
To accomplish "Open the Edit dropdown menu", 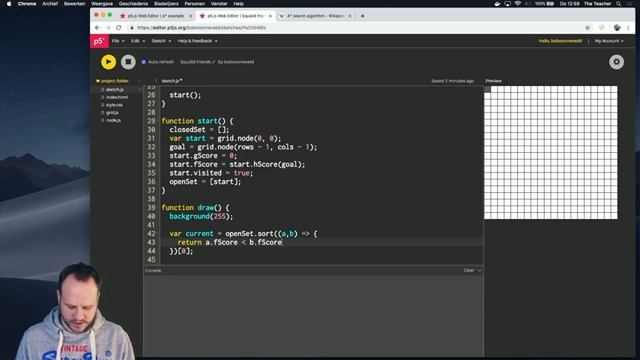I will 138,41.
